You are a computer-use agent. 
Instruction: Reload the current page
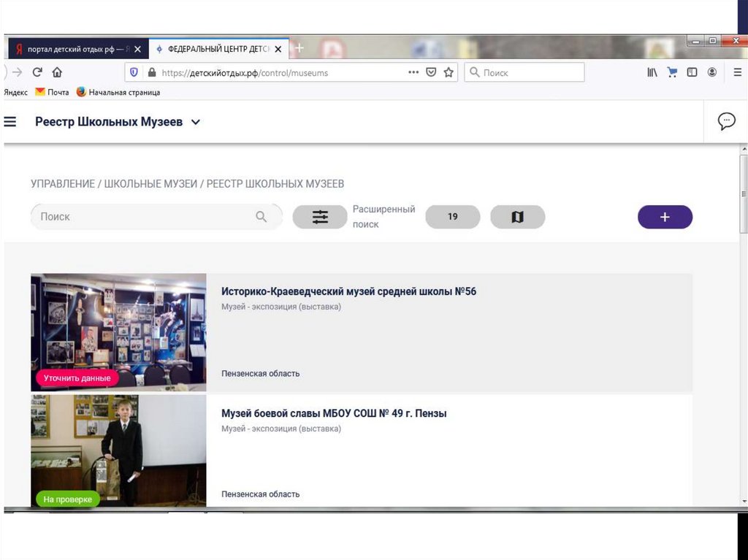pos(37,72)
